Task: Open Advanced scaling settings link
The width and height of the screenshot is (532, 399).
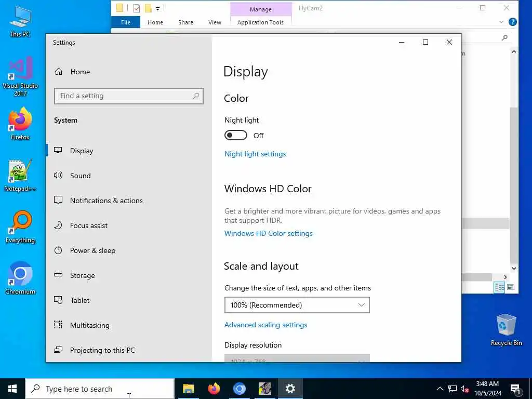Action: coord(265,325)
